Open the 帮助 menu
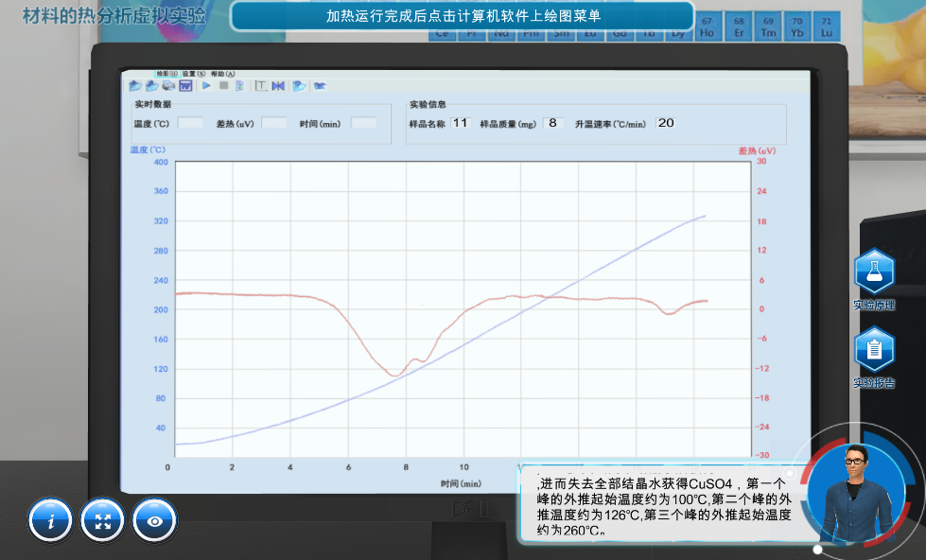Image resolution: width=926 pixels, height=560 pixels. (222, 74)
